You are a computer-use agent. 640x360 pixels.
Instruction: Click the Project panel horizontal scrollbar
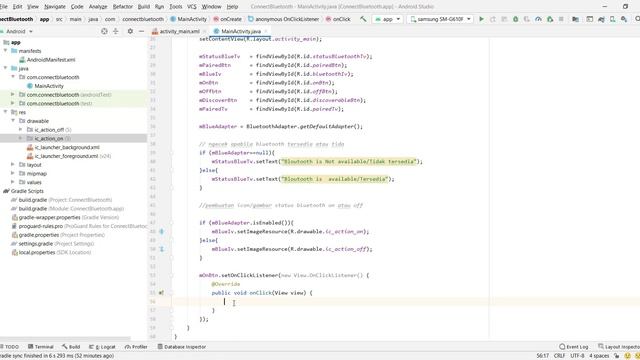pyautogui.click(x=65, y=338)
